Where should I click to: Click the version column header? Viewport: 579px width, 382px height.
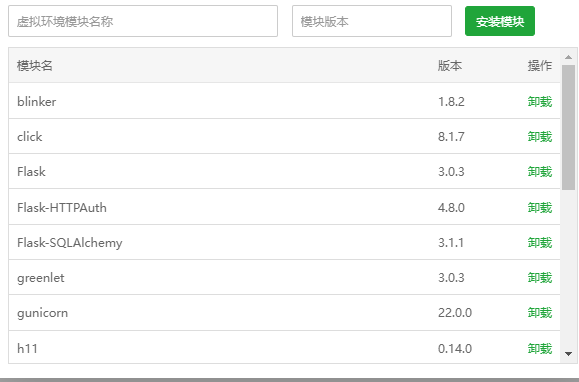tap(450, 66)
